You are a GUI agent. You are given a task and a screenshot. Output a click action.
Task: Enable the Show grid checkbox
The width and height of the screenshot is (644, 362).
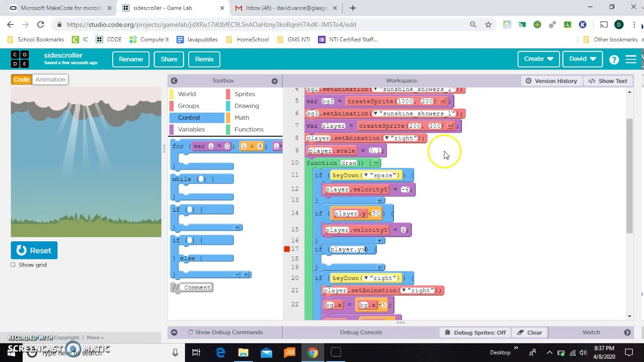click(13, 265)
